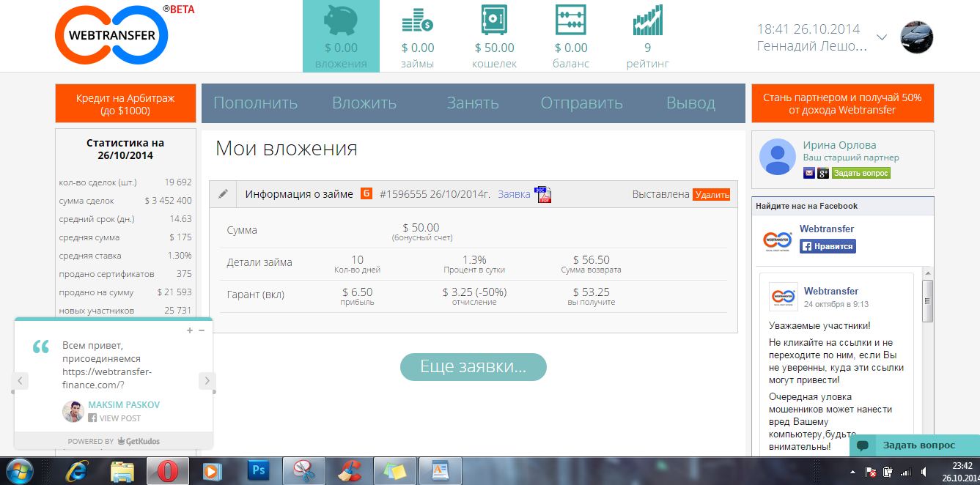
Task: Click the Webtransfer logo
Action: (x=112, y=35)
